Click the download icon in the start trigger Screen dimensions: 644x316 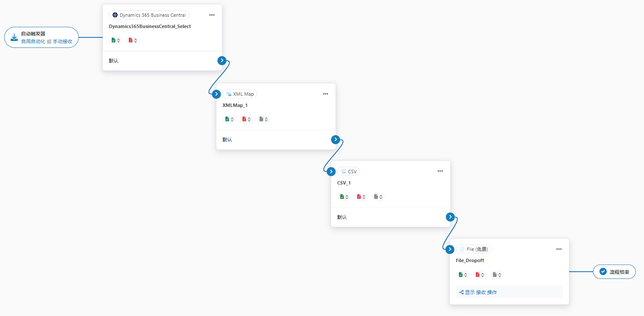[14, 38]
